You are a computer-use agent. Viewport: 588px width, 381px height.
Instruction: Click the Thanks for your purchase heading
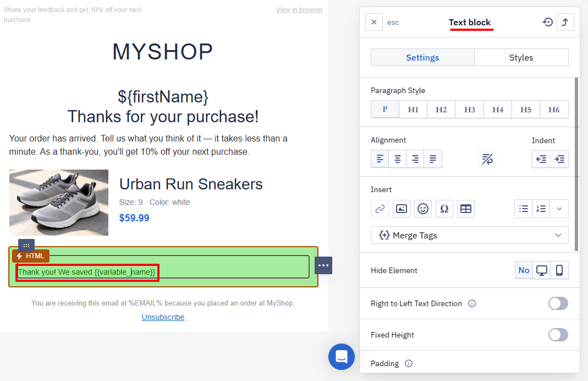pos(163,117)
